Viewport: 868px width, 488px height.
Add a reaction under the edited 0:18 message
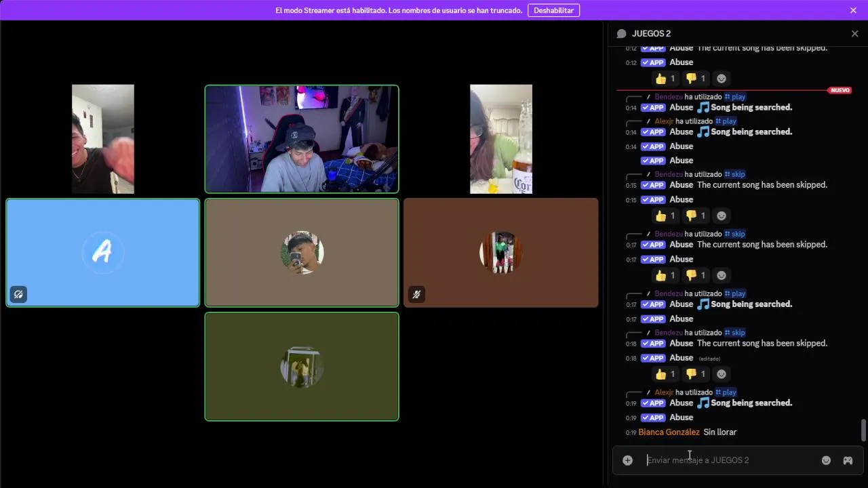pos(722,374)
